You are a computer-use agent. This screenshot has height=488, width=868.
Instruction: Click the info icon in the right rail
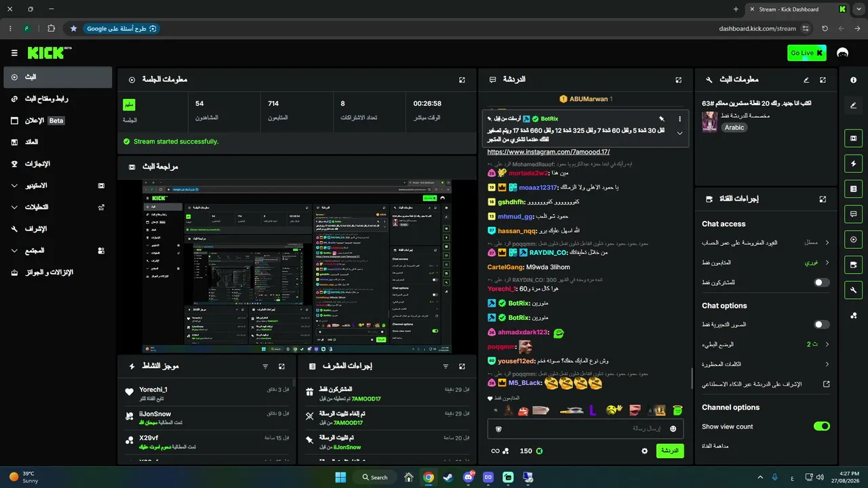(x=853, y=80)
